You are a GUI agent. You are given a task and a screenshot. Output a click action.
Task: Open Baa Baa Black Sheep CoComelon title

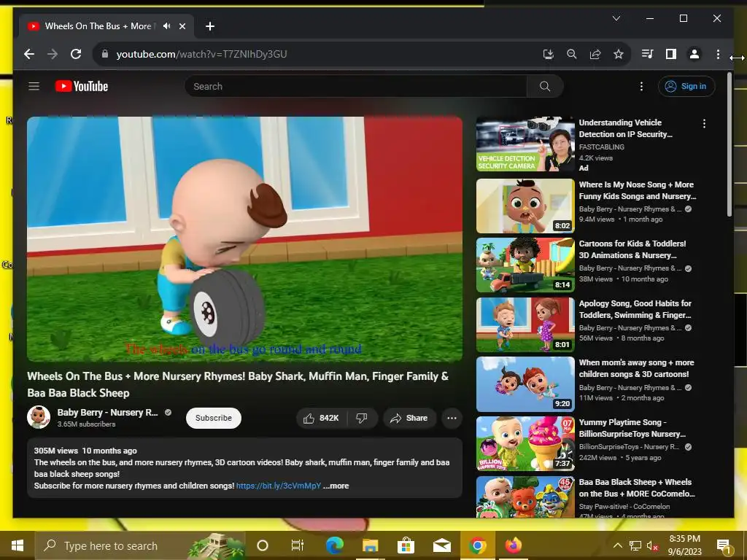(x=637, y=488)
